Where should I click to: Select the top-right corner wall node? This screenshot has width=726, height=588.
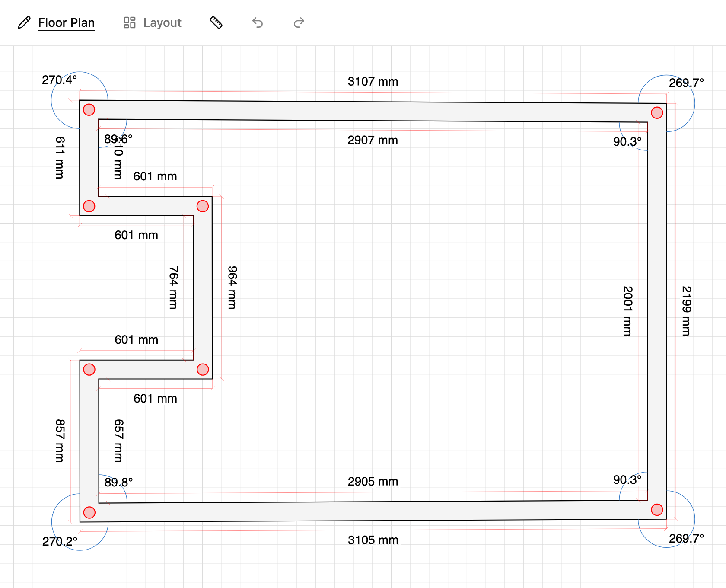click(x=657, y=113)
